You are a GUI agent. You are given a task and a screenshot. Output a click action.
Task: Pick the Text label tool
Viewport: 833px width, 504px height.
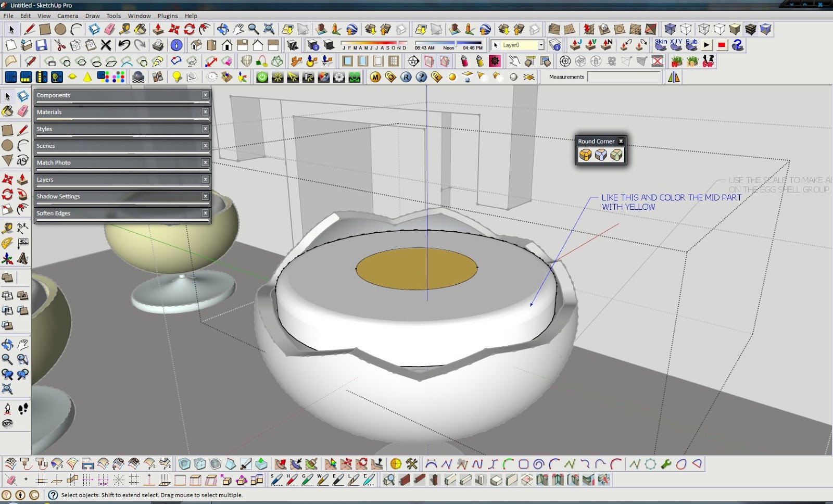[x=23, y=243]
